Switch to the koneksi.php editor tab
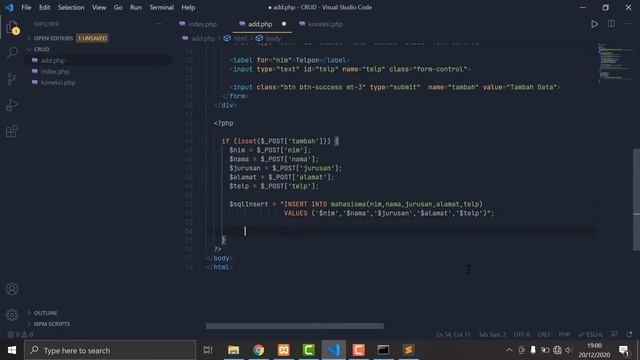The height and width of the screenshot is (360, 640). pyautogui.click(x=325, y=24)
